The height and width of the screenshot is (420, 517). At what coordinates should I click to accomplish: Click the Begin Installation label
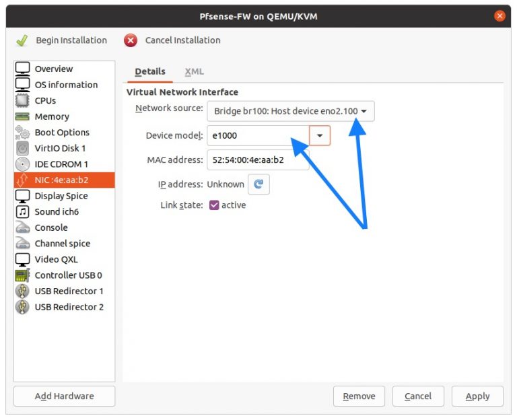[71, 40]
